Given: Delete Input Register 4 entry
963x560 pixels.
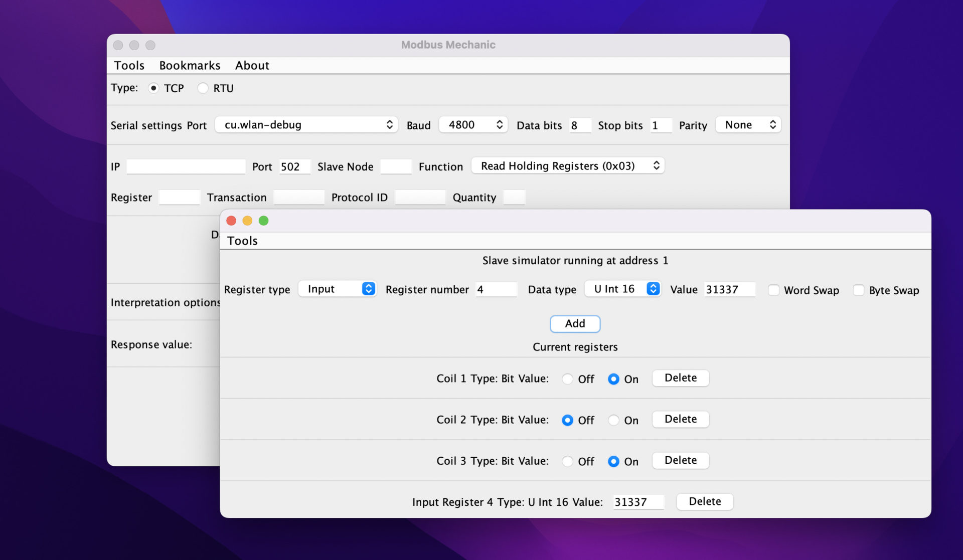Looking at the screenshot, I should [704, 501].
